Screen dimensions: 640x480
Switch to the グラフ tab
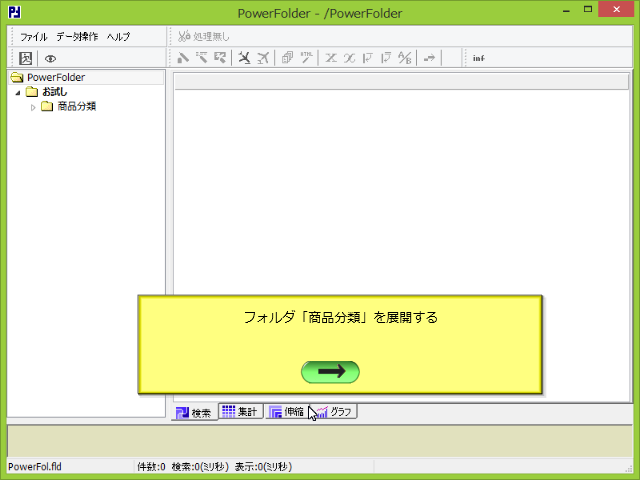(x=334, y=411)
